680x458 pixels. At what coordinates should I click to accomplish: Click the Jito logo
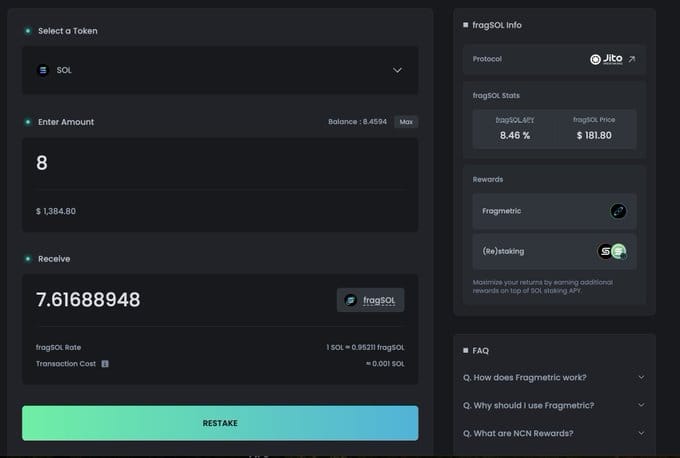point(606,59)
